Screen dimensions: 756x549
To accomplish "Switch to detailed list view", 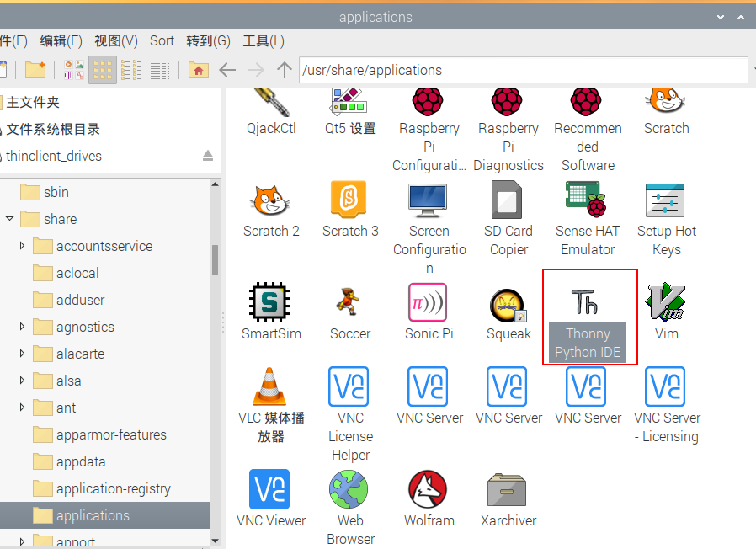I will pyautogui.click(x=160, y=70).
